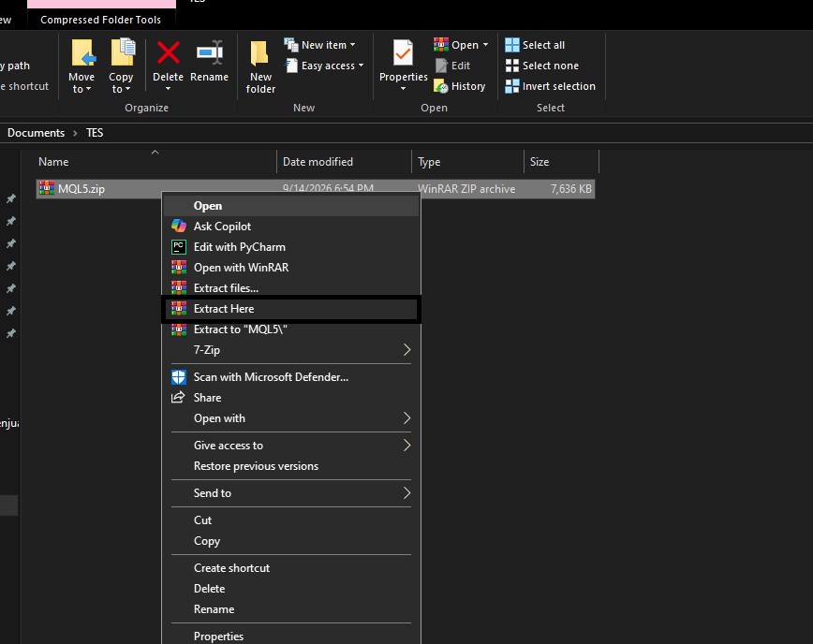813x644 pixels.
Task: Select Restore previous versions
Action: (291, 466)
